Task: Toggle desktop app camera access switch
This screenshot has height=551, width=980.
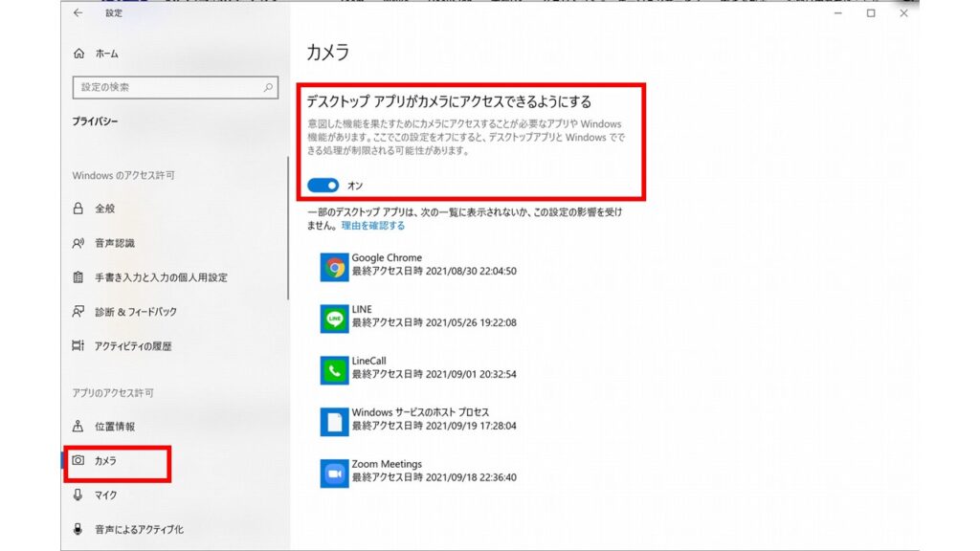Action: click(323, 186)
